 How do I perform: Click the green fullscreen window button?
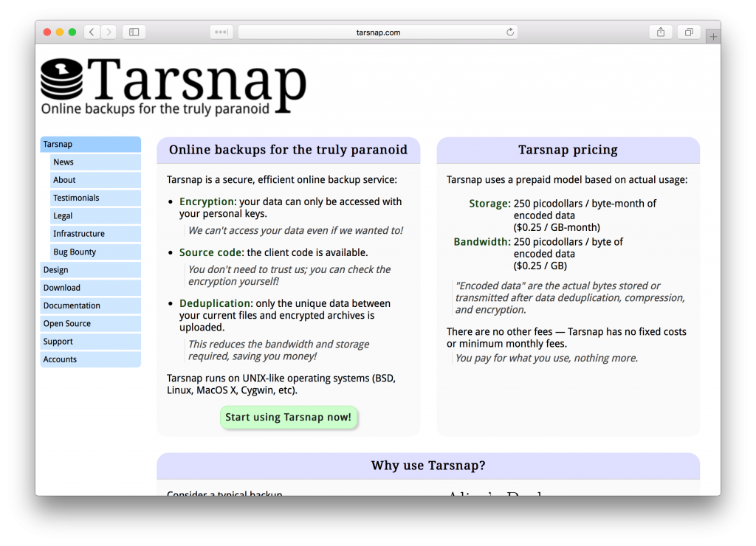click(72, 32)
